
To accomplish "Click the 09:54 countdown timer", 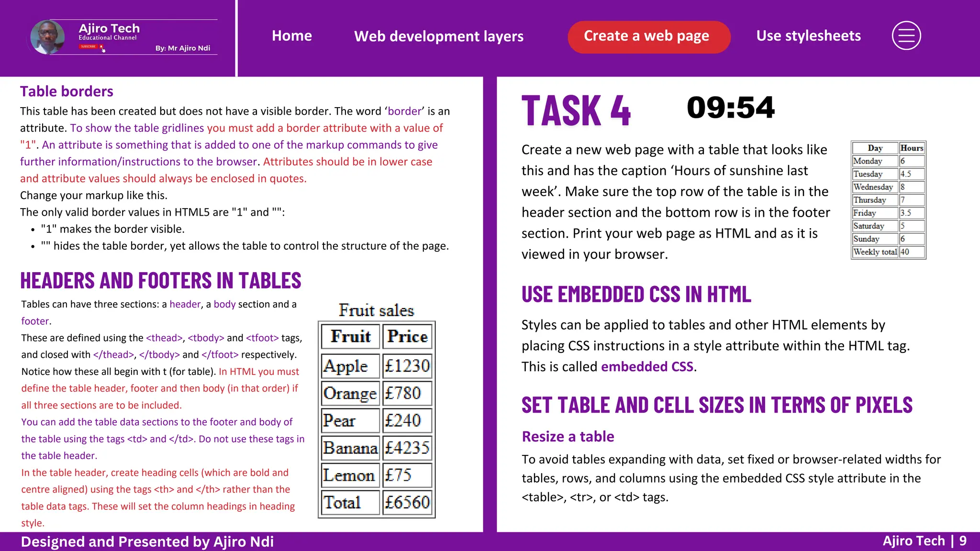I will tap(730, 108).
